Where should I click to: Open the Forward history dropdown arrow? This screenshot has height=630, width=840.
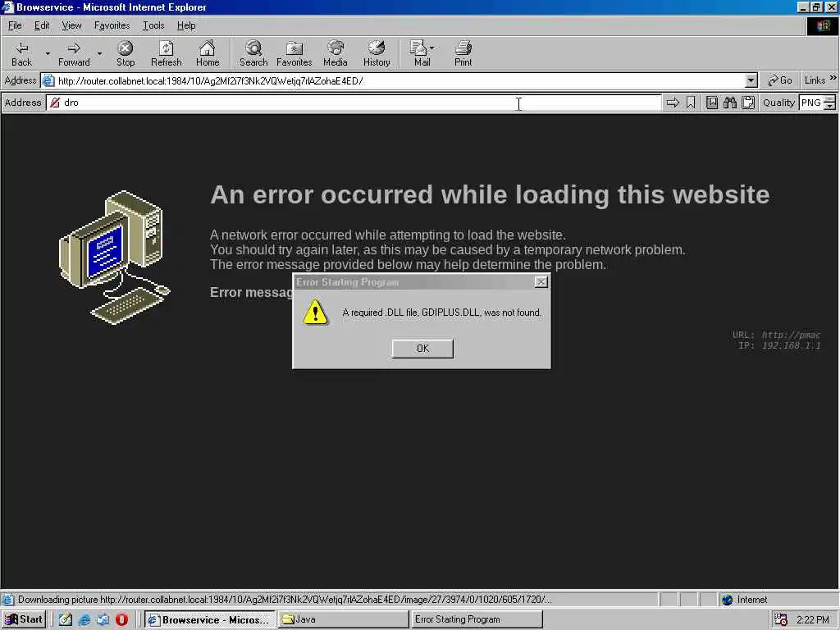[99, 53]
